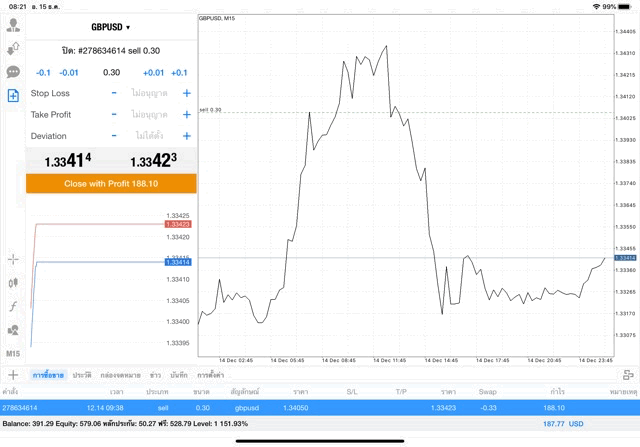Sort by the Swap column header
This screenshot has height=447, width=640.
[x=487, y=391]
